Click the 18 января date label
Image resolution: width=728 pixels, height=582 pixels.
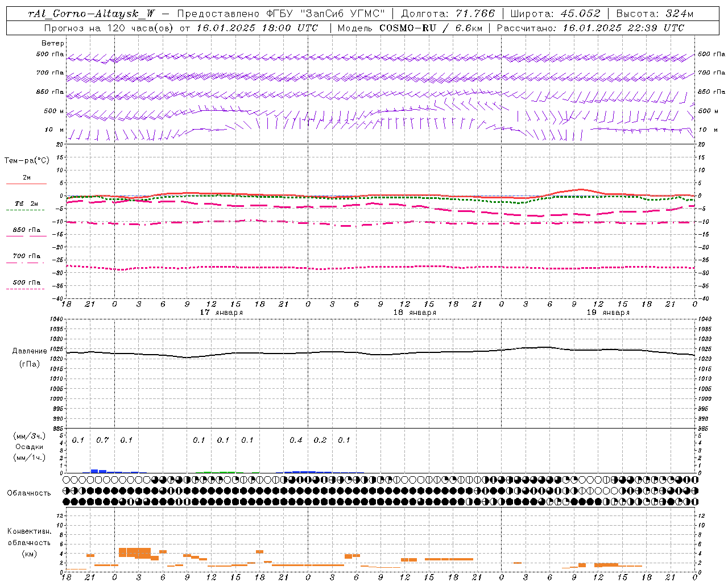pos(415,313)
